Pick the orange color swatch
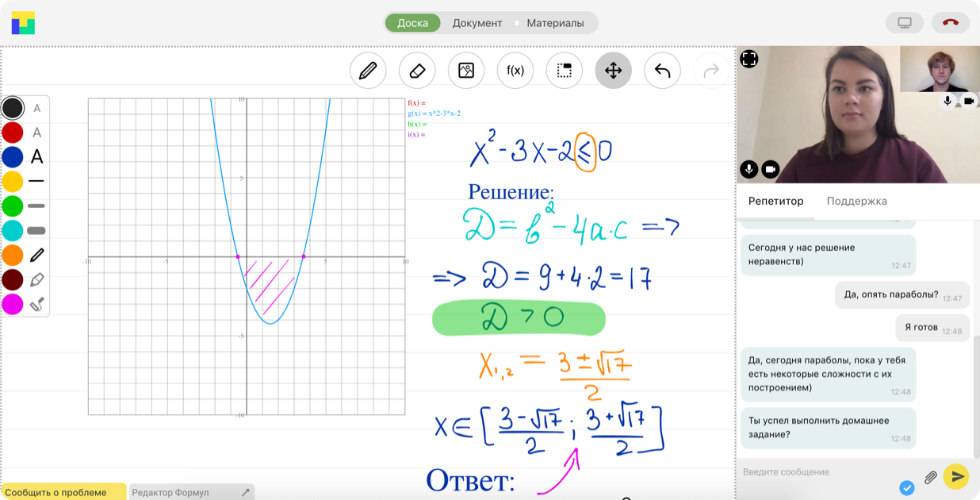 (x=13, y=255)
